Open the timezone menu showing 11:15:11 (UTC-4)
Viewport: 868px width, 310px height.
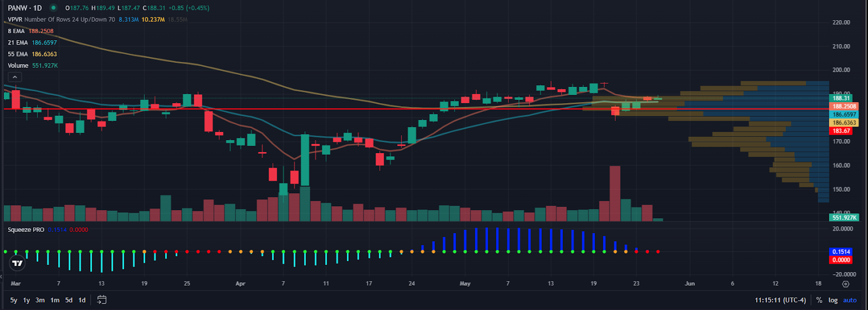click(781, 300)
